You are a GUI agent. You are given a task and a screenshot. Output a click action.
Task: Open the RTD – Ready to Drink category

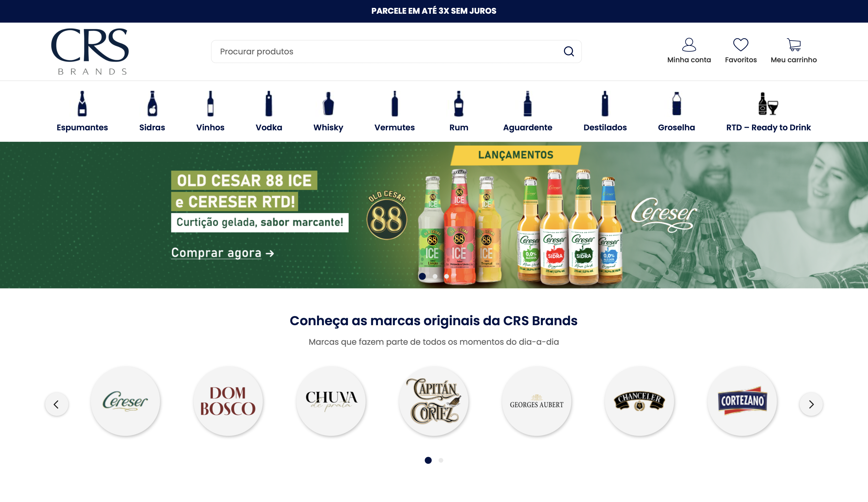(769, 111)
